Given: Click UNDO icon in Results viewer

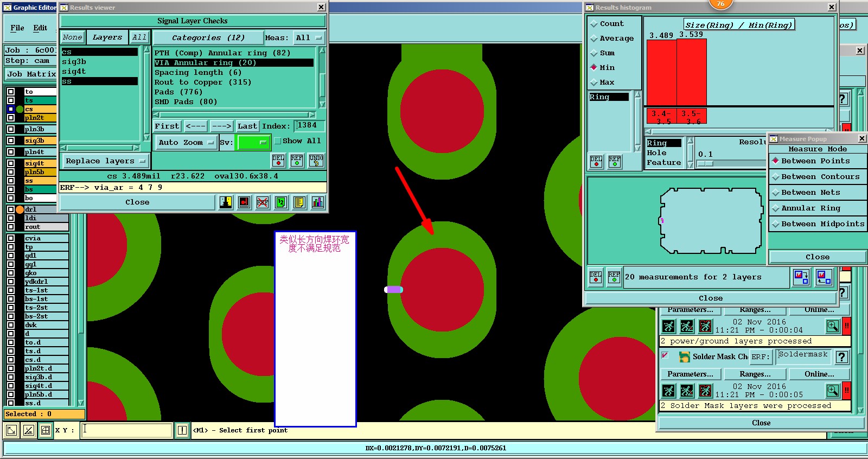Looking at the screenshot, I should tap(316, 161).
